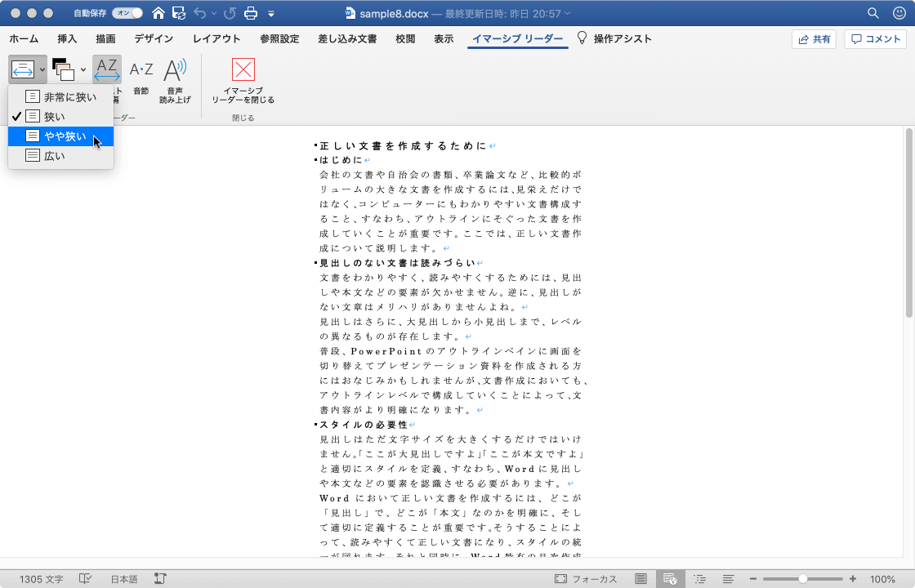
Task: Switch to print layout view icon
Action: pyautogui.click(x=640, y=579)
